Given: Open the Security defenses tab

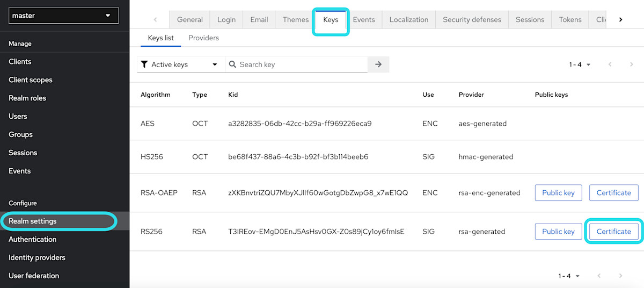Looking at the screenshot, I should click(x=472, y=19).
